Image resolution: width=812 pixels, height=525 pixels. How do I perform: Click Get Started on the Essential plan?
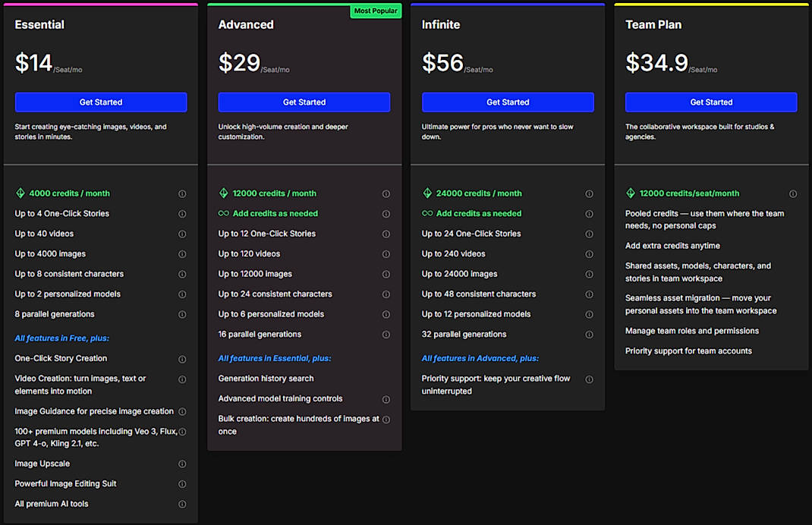pos(100,102)
